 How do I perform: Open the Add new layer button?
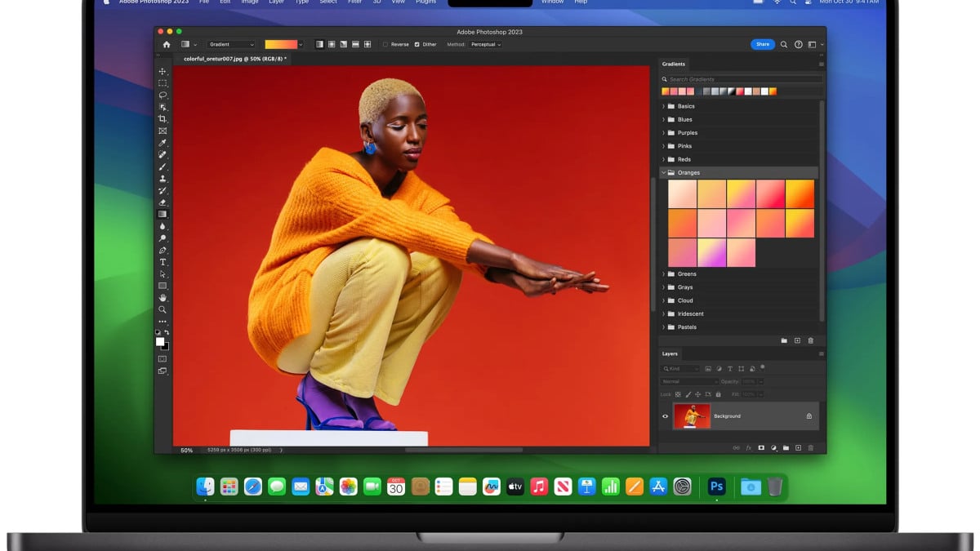click(x=798, y=448)
